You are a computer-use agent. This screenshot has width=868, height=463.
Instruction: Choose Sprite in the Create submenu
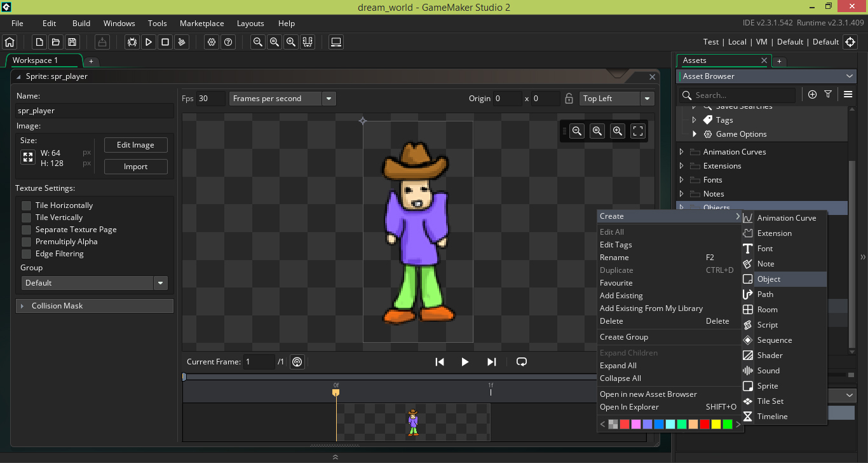[x=784, y=386]
